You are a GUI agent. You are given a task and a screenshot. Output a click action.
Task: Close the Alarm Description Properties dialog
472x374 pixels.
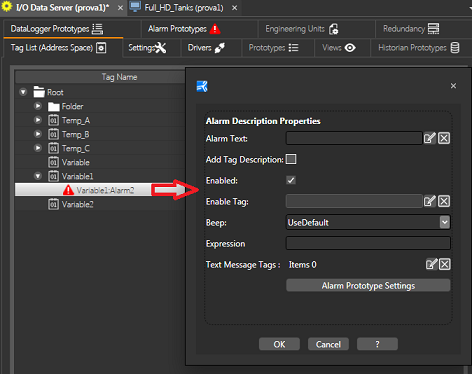tap(453, 86)
